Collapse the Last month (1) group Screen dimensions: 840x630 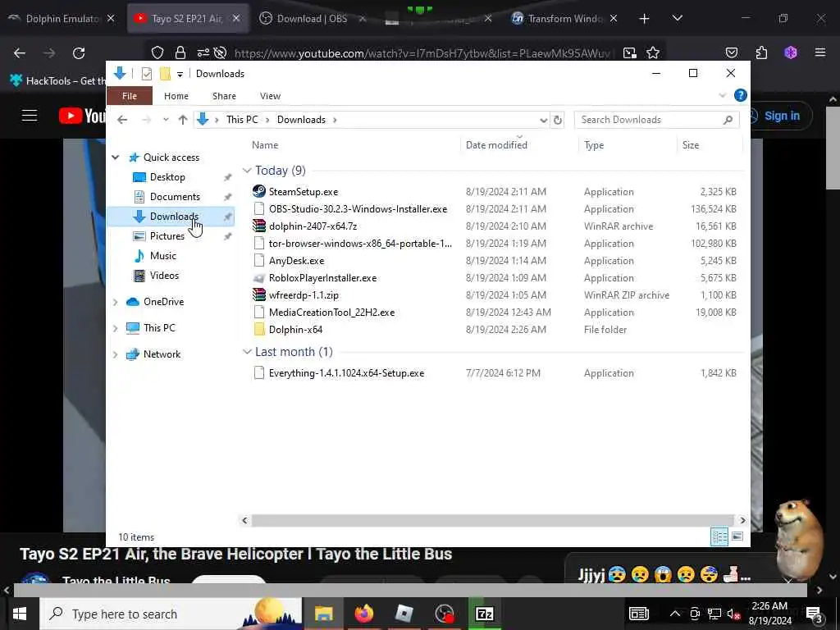[247, 351]
